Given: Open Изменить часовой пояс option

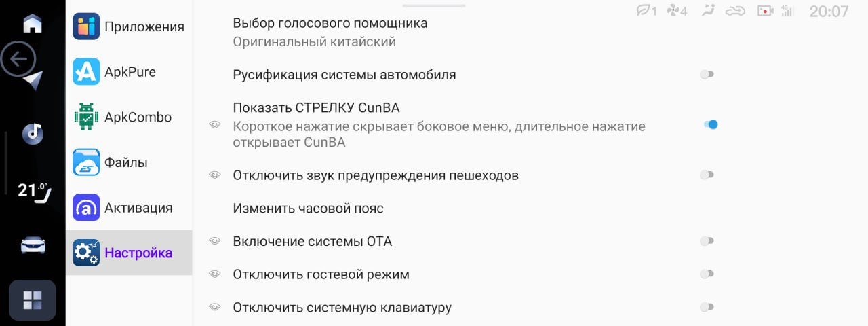Looking at the screenshot, I should pos(308,209).
